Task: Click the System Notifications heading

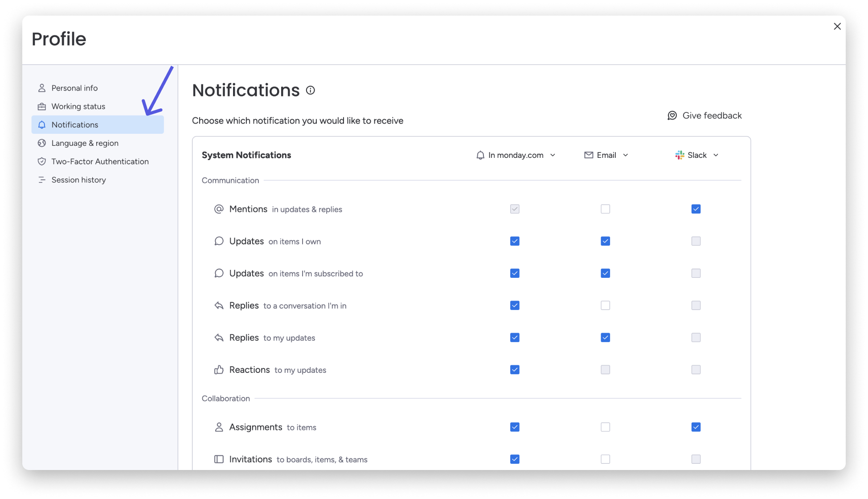Action: [246, 155]
